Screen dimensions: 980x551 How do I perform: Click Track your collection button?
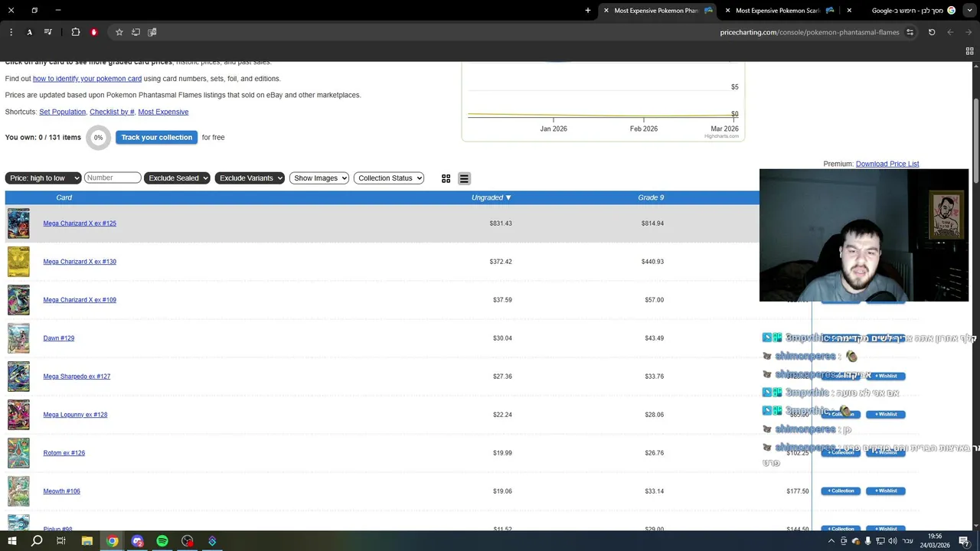click(x=156, y=138)
